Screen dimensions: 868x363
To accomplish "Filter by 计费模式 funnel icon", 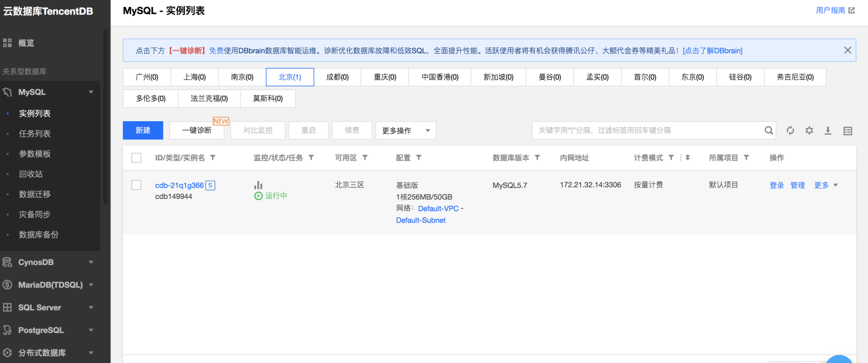I will (x=671, y=158).
